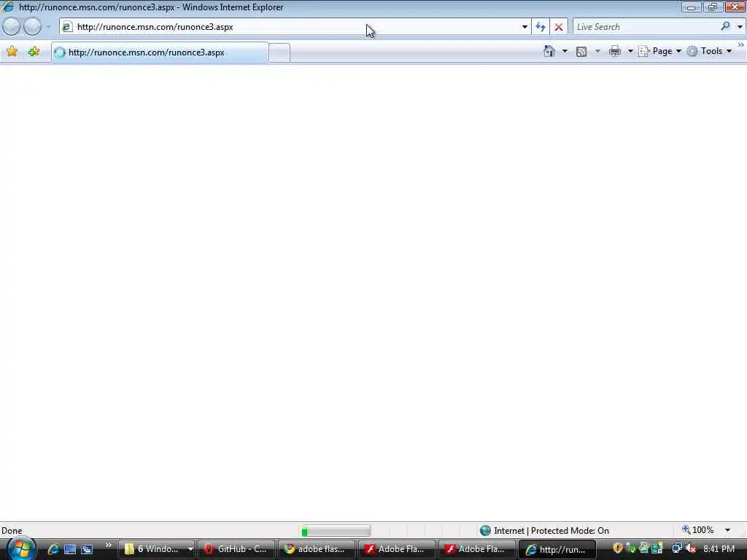Print the page with the printer icon
Image resolution: width=747 pixels, height=560 pixels.
(614, 51)
